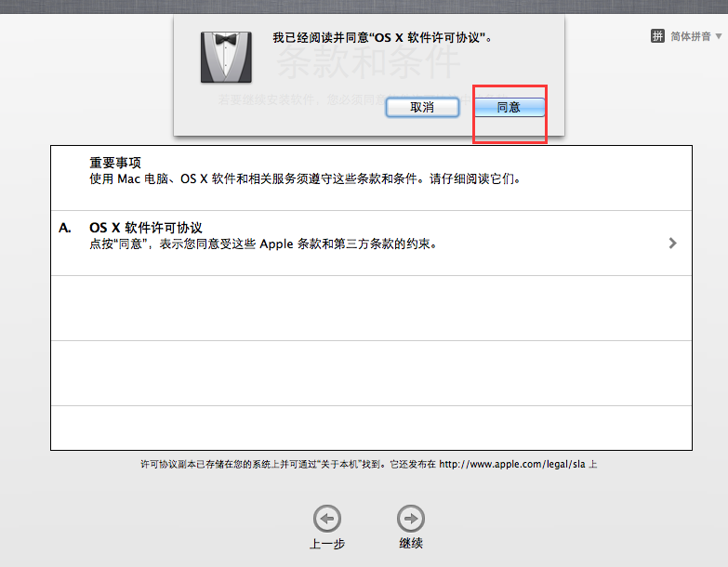Click the http://www.apple.com/legal/sla link text
The height and width of the screenshot is (567, 728).
tap(512, 464)
